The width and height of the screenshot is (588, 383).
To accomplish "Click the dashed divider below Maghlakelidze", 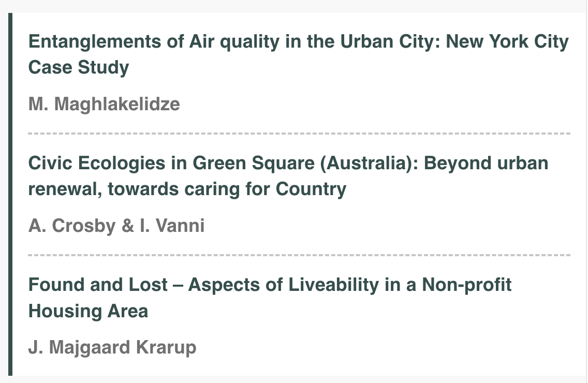I will tap(299, 134).
